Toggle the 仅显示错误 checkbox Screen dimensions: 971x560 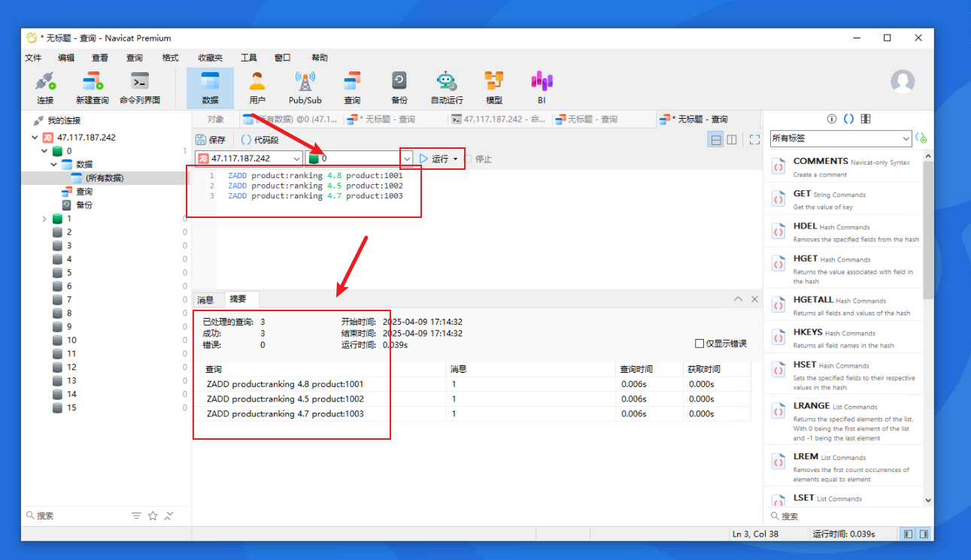tap(700, 344)
